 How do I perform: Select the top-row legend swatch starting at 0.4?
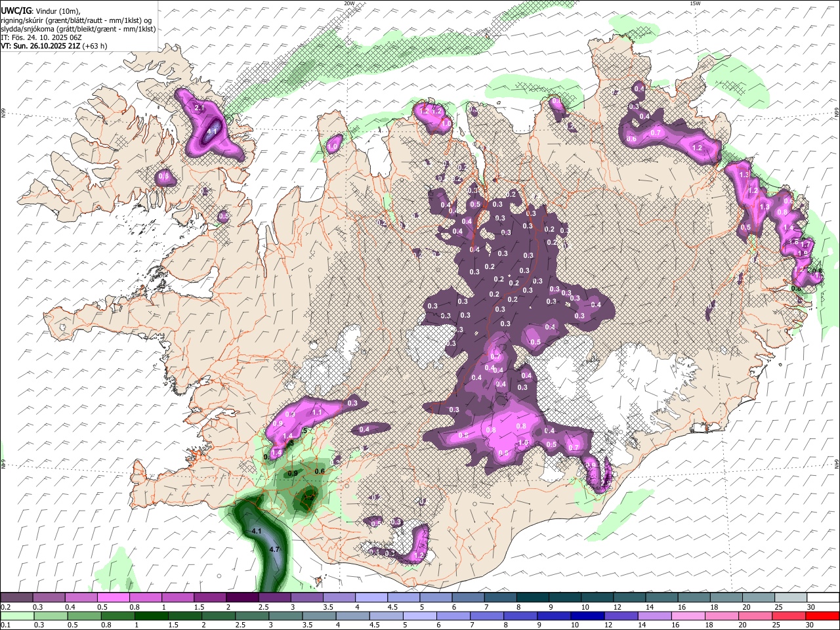click(81, 597)
